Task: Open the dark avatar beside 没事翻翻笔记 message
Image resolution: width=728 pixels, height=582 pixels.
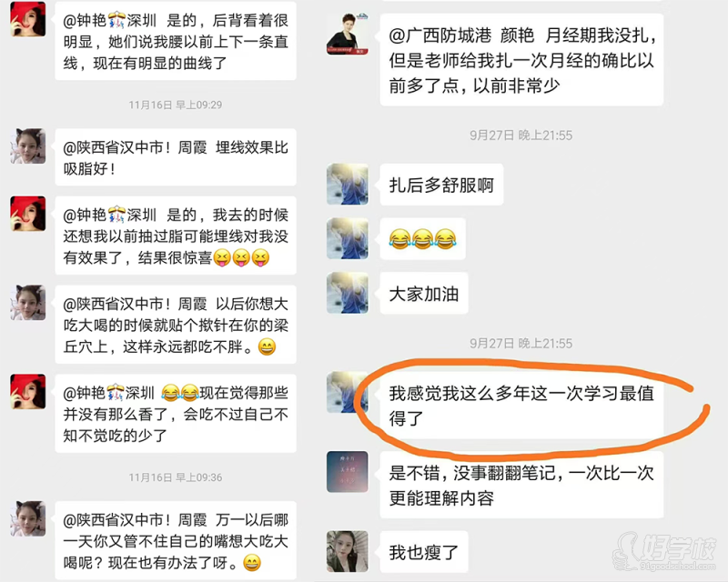Action: tap(348, 472)
